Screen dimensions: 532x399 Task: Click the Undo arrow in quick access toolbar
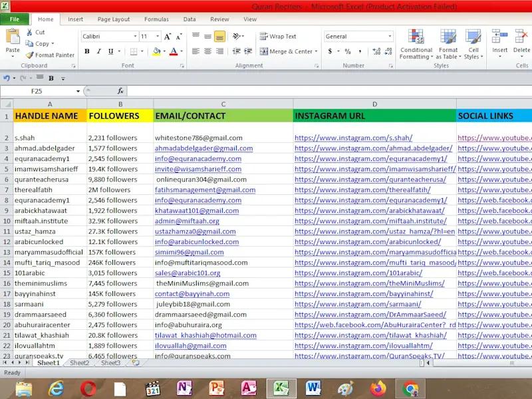click(x=7, y=78)
